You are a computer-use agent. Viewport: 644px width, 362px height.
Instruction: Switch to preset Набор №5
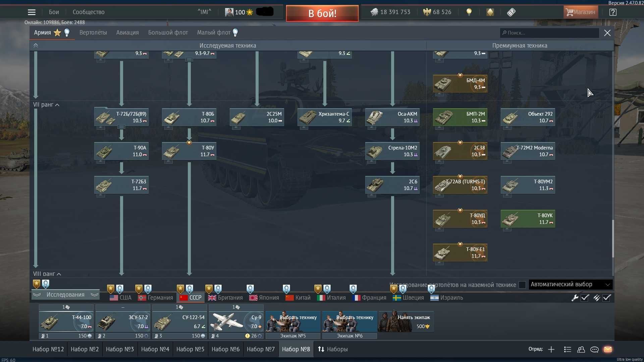click(x=190, y=349)
